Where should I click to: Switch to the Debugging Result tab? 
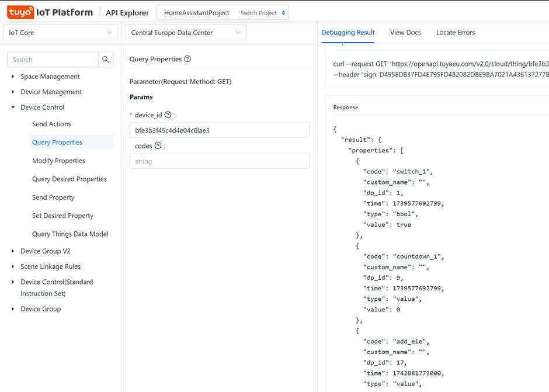click(348, 33)
